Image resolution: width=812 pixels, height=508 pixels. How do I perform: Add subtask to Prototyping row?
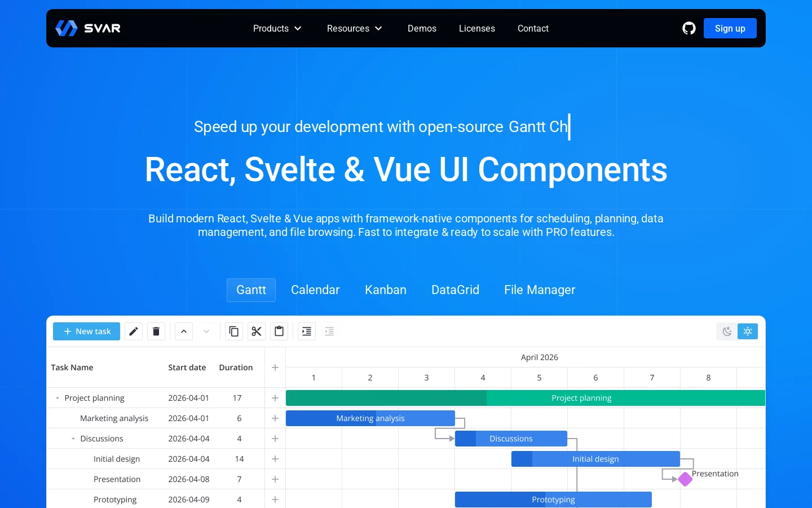(x=275, y=500)
